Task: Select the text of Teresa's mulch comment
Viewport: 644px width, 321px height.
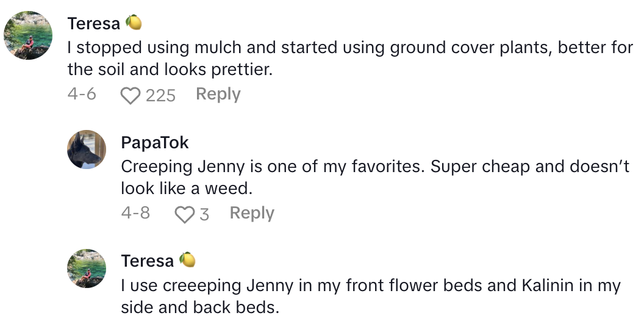Action: (x=305, y=59)
